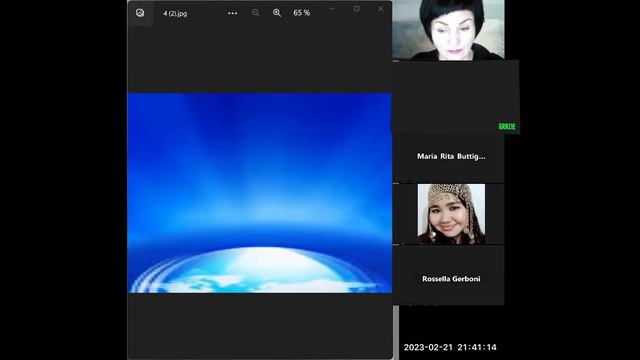Zoom in with the plus magnifier
The width and height of the screenshot is (640, 360).
tap(277, 13)
